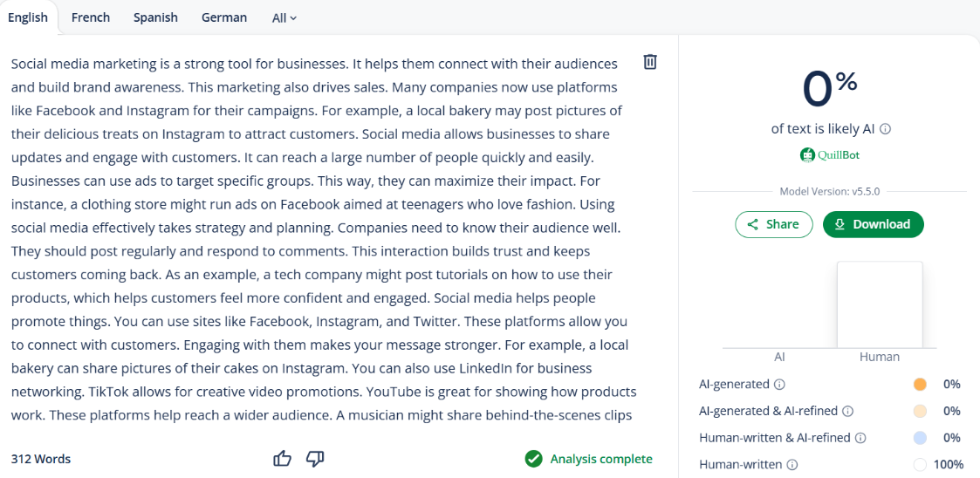Click info icon next to Human-written
980x478 pixels.
[792, 465]
